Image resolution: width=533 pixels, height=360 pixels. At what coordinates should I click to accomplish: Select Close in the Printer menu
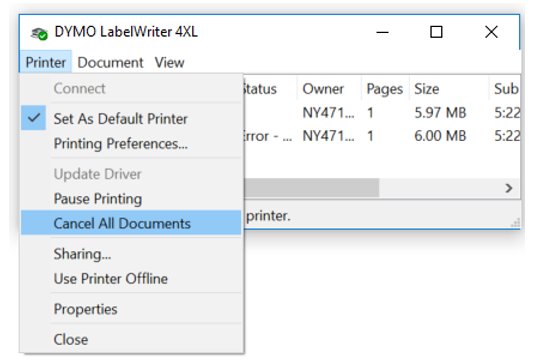[x=131, y=339]
